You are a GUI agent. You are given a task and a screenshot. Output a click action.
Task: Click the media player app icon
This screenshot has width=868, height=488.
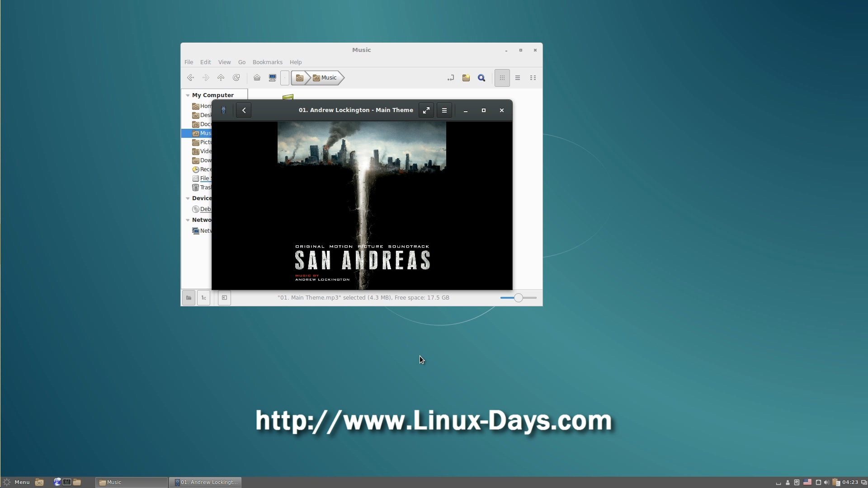tap(223, 110)
